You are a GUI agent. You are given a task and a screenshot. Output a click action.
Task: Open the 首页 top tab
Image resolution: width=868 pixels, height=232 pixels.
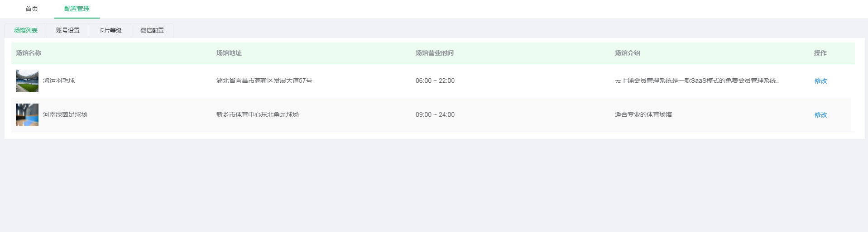coord(32,9)
